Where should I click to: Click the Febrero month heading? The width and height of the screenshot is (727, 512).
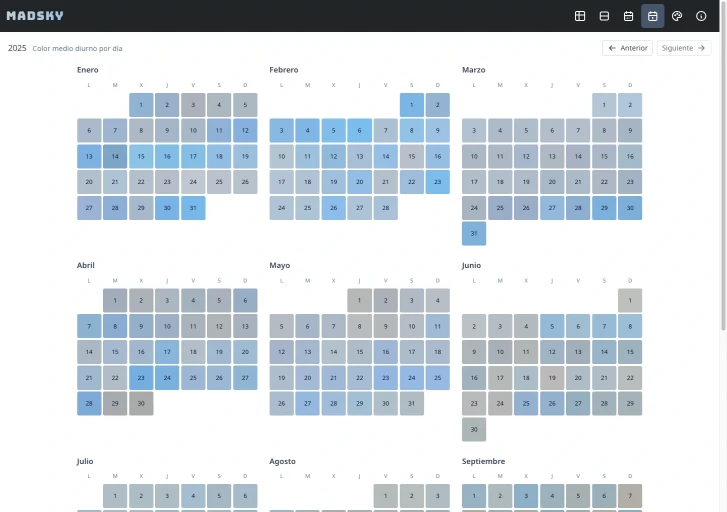[x=284, y=70]
